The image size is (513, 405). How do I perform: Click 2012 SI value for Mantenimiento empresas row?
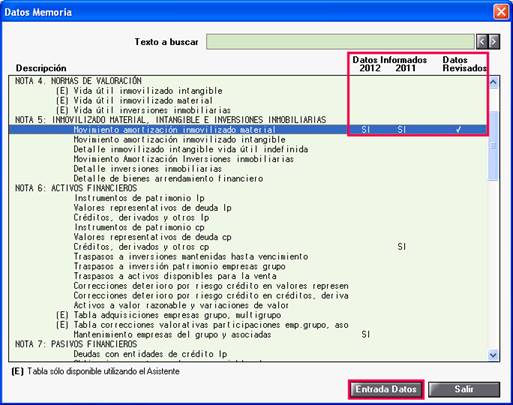pyautogui.click(x=366, y=334)
